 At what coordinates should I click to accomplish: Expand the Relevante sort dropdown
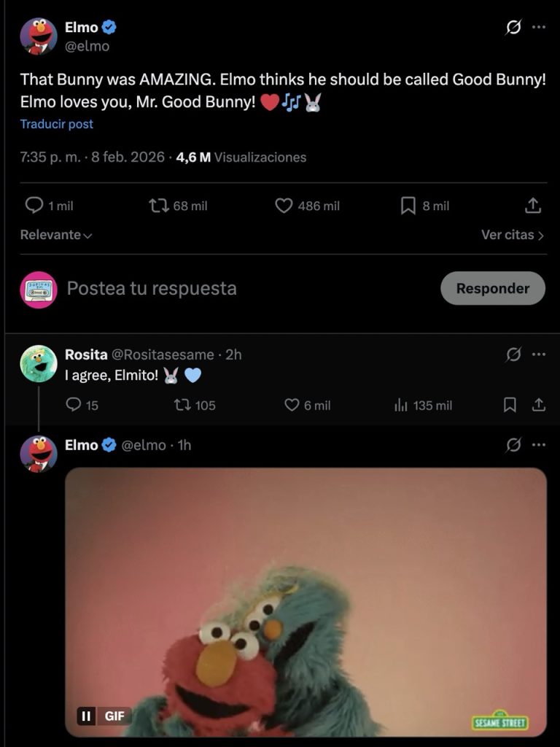point(56,235)
